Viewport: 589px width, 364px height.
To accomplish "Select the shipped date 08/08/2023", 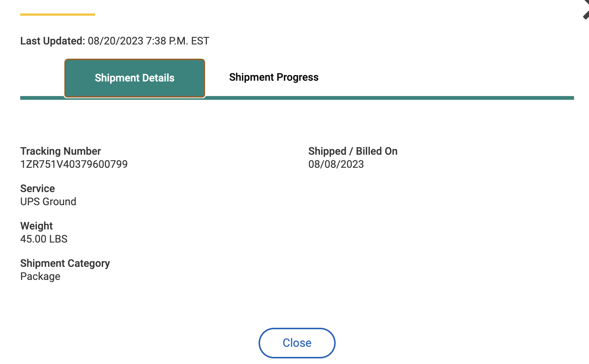I will click(336, 164).
